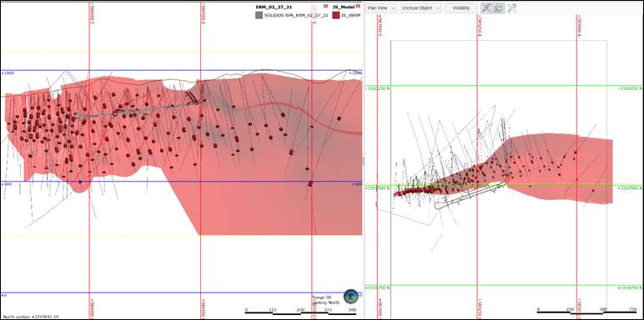
Task: Click the IS_Model legend title
Action: point(345,7)
